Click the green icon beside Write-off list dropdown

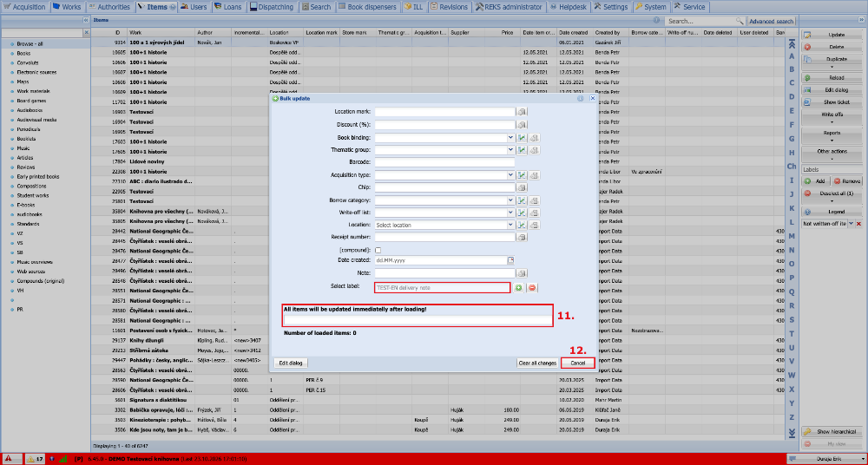(522, 213)
